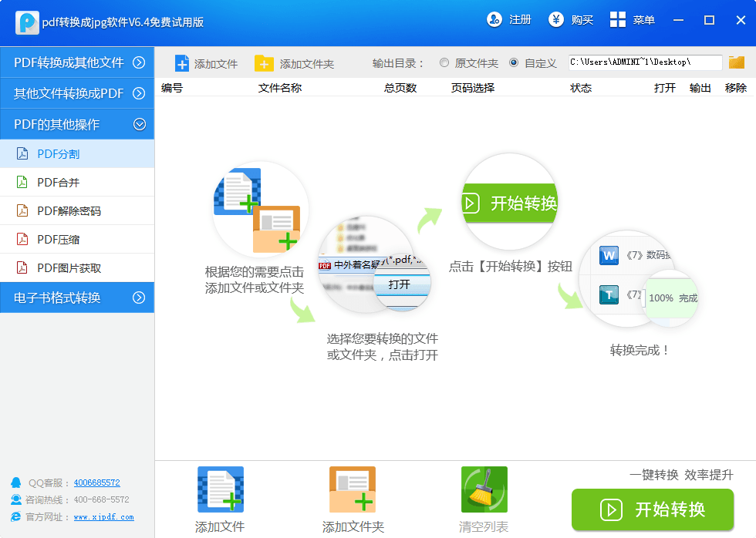Select PDF分割 in sidebar
Screen dimensions: 756x538
tap(77, 153)
